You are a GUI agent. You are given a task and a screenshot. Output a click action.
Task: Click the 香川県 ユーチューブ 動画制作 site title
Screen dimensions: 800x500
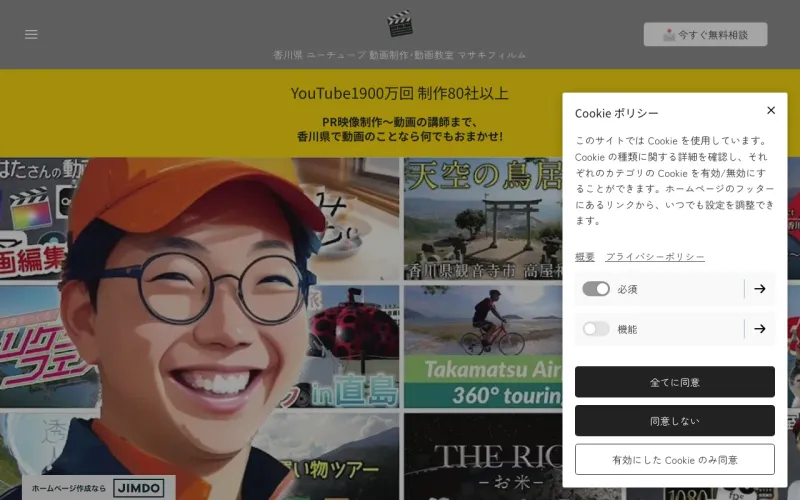(399, 55)
